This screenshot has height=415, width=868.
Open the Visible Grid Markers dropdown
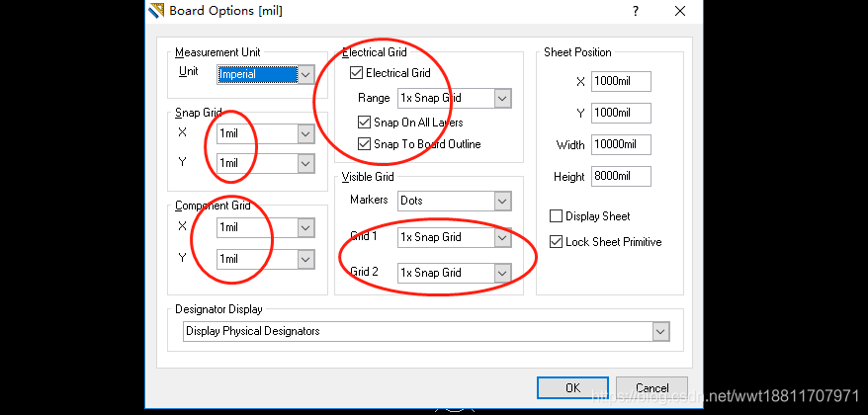point(502,201)
